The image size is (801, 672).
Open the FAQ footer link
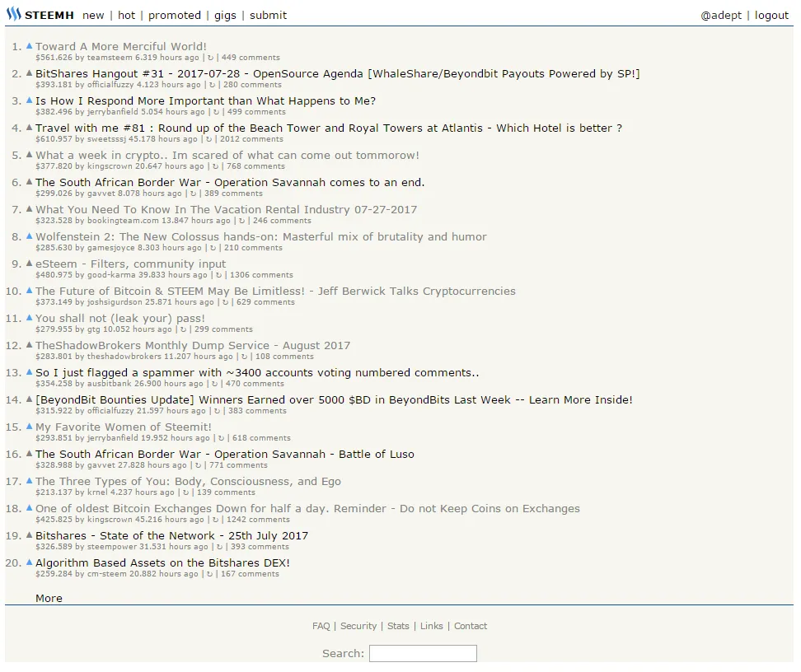click(321, 626)
